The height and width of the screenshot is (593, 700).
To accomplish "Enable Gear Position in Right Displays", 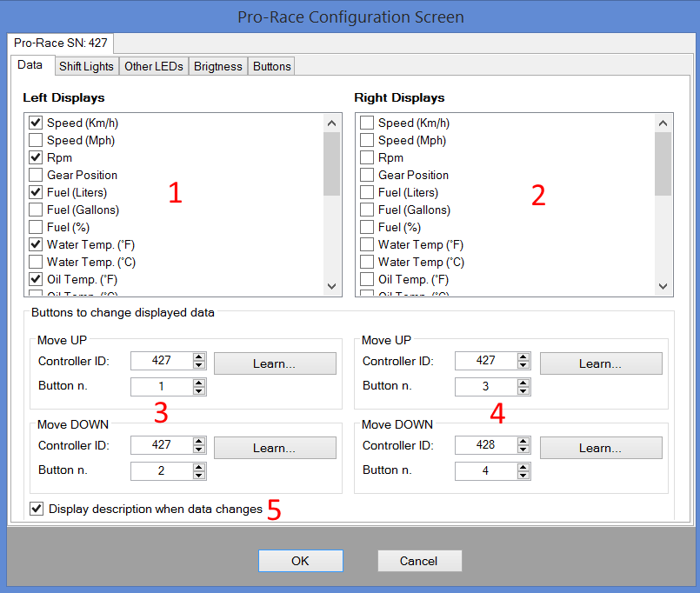I will pyautogui.click(x=367, y=176).
